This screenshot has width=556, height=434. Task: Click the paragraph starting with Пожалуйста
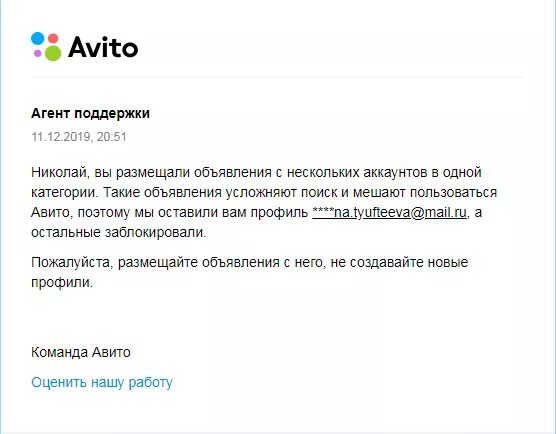click(x=250, y=272)
